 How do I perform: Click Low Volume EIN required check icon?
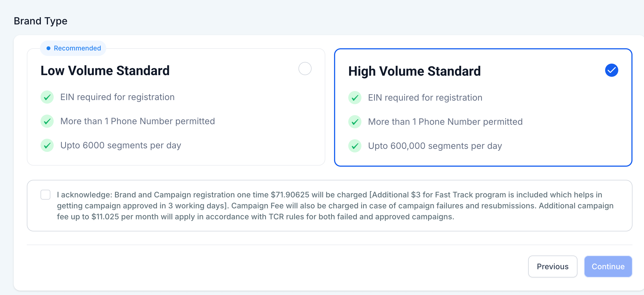(47, 97)
